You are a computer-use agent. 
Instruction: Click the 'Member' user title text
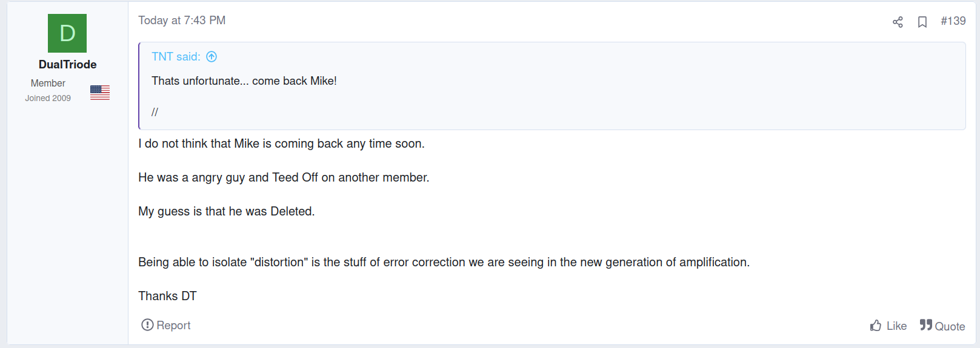[x=48, y=83]
